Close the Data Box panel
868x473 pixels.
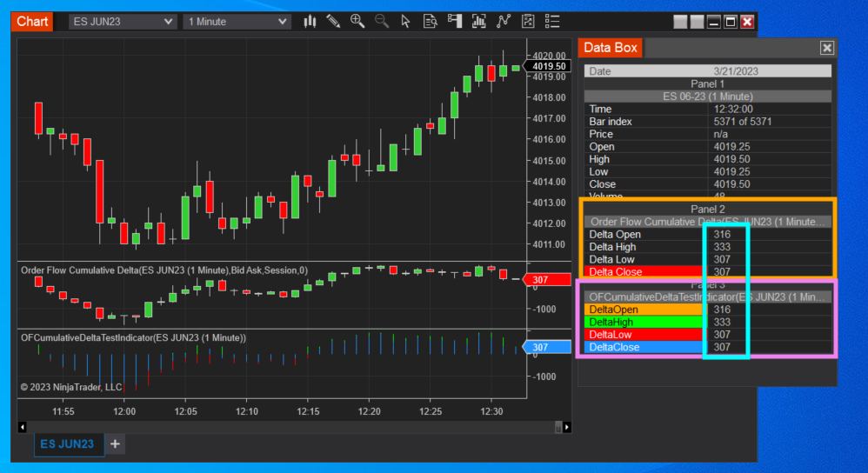[x=826, y=48]
